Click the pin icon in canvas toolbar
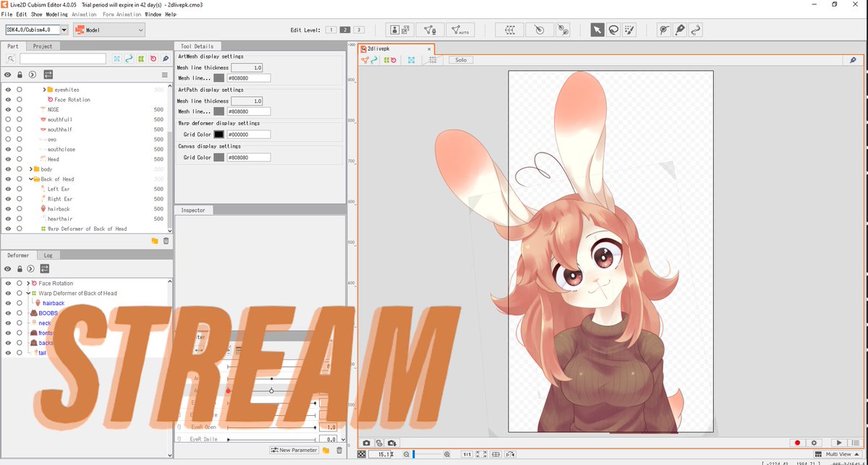The width and height of the screenshot is (868, 465). coord(854,60)
